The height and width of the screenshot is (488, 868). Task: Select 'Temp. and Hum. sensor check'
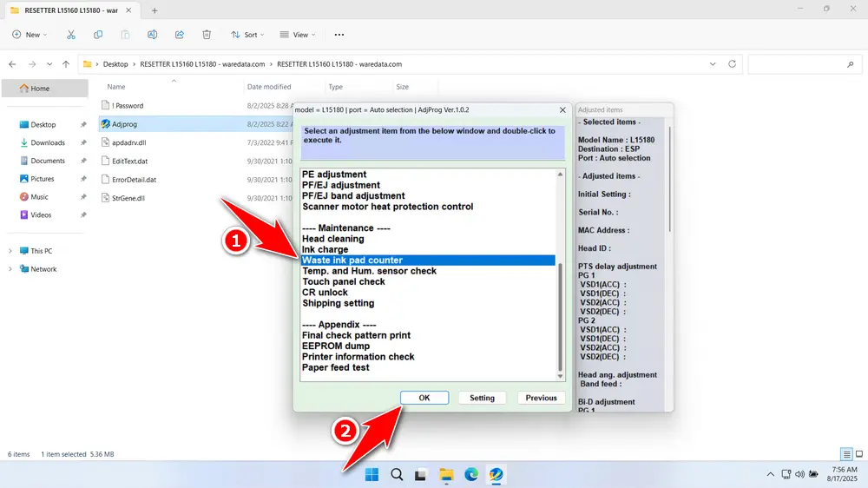click(x=369, y=271)
